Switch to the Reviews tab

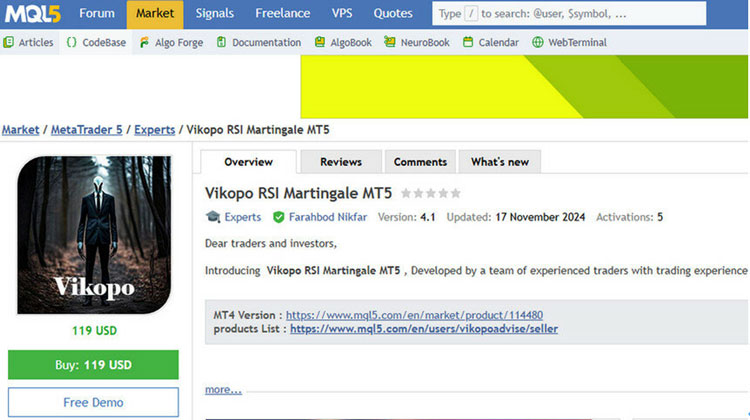[x=341, y=162]
